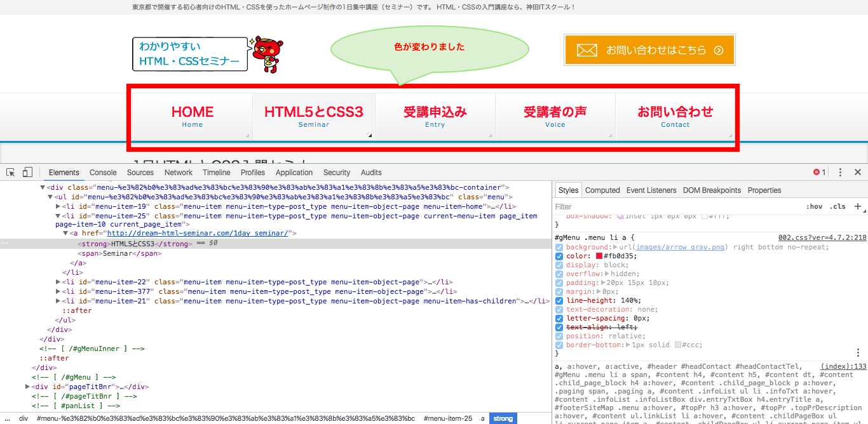Toggle the .cls class editor button
The width and height of the screenshot is (868, 424).
838,206
